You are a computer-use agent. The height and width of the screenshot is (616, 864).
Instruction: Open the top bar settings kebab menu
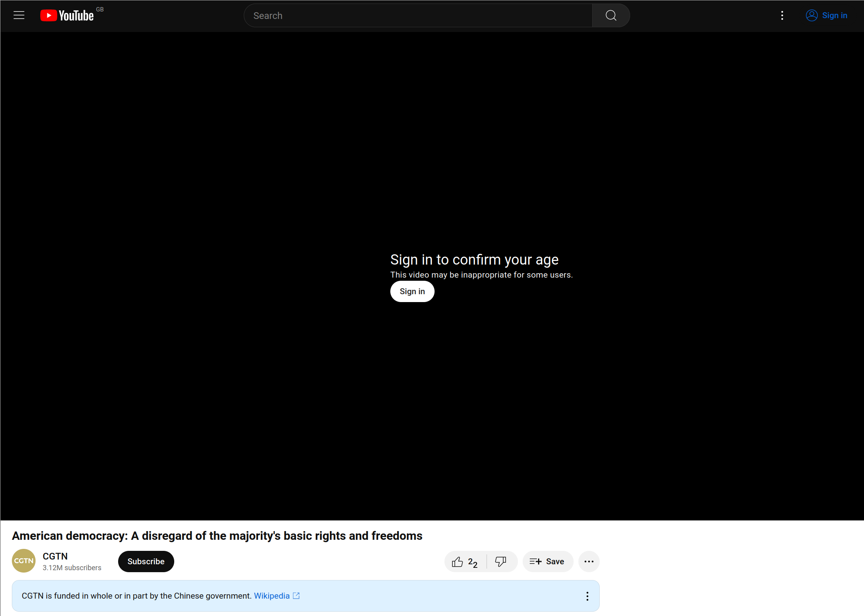[x=782, y=15]
